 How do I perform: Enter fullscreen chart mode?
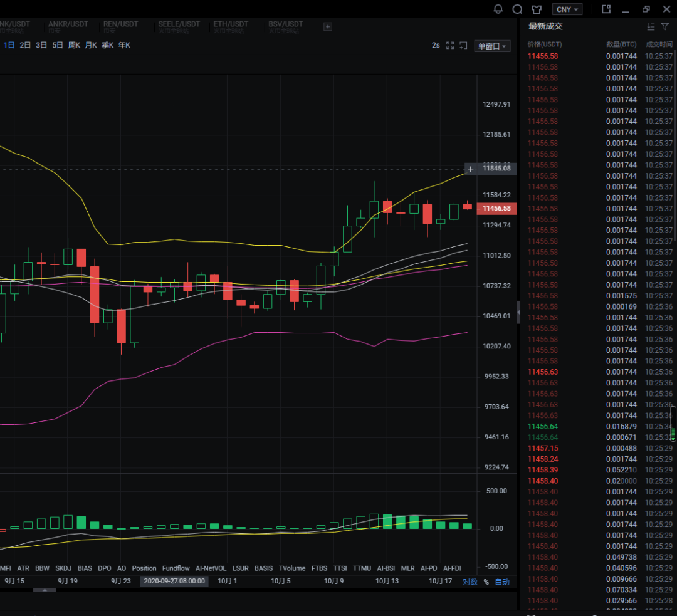coord(450,45)
